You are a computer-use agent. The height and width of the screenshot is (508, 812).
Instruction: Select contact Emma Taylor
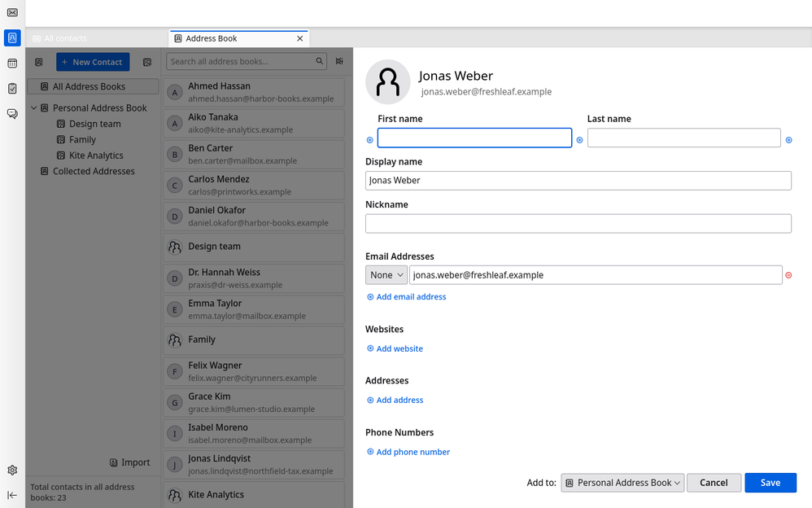point(254,309)
